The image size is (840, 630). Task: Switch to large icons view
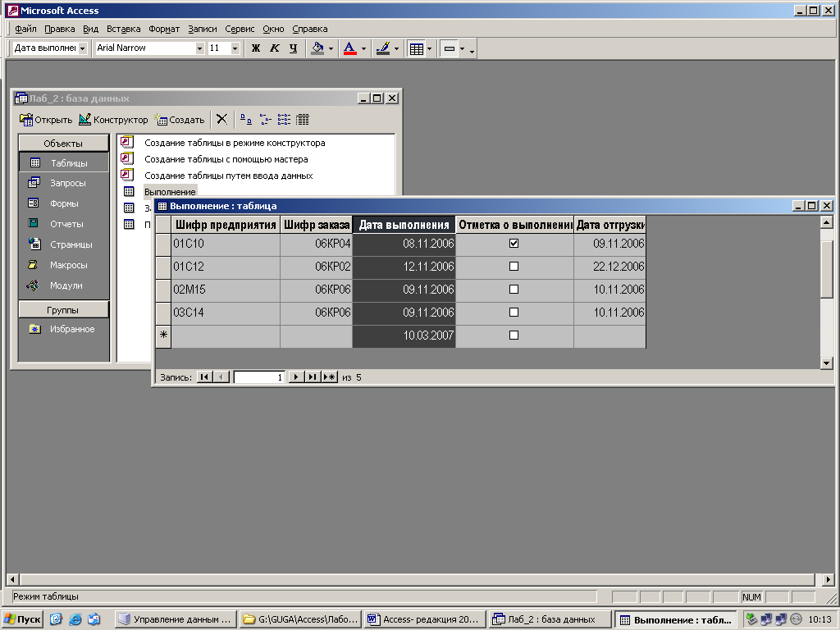tap(246, 120)
